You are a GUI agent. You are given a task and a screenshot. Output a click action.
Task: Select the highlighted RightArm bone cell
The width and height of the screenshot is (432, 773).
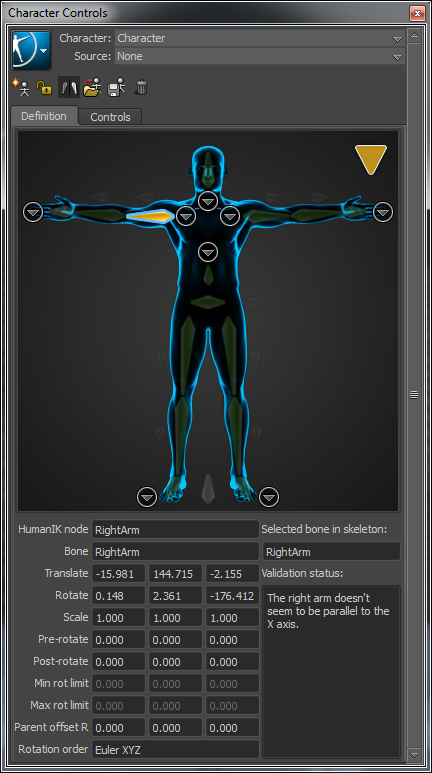click(x=151, y=216)
